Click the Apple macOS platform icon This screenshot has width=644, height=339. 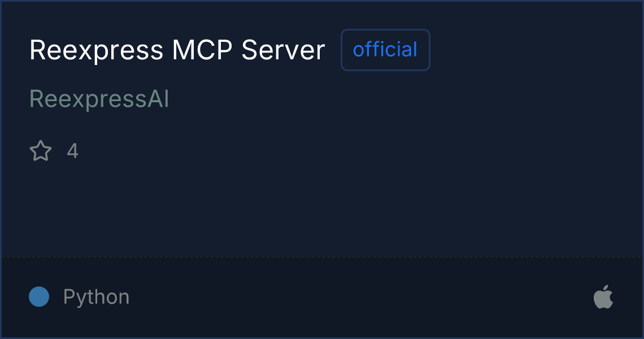pyautogui.click(x=603, y=297)
